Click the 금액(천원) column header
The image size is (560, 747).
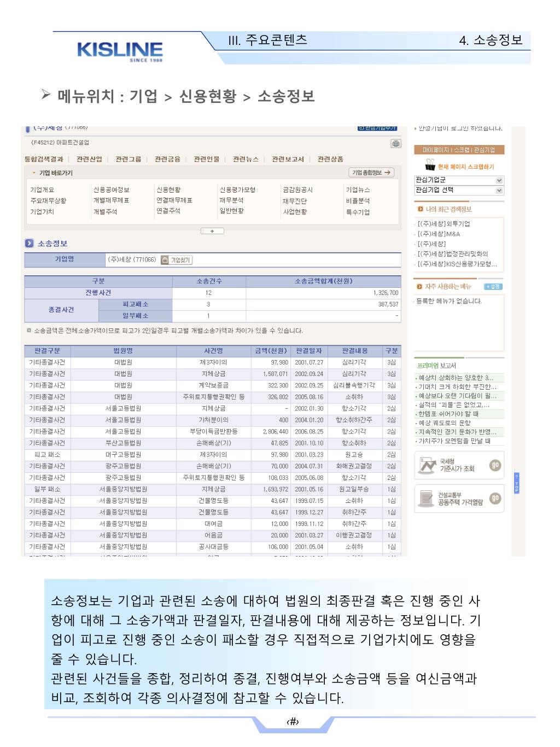pyautogui.click(x=270, y=351)
